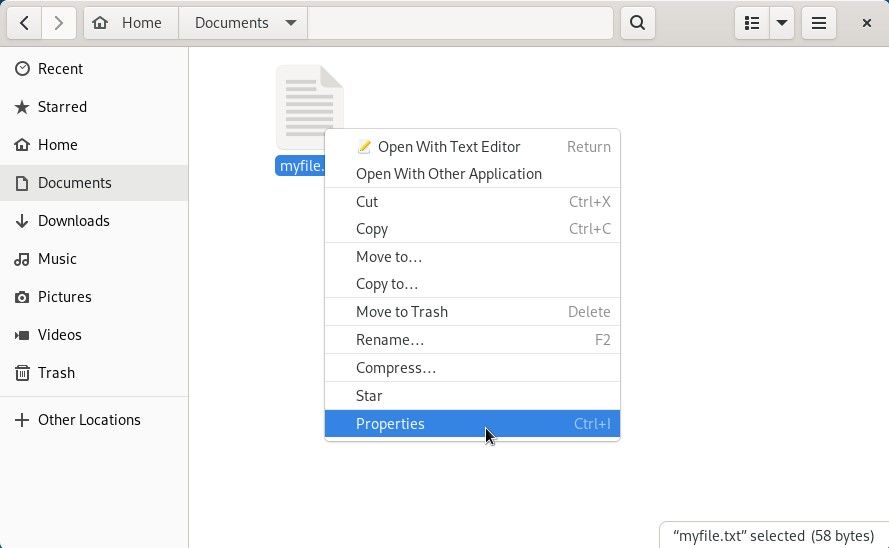889x548 pixels.
Task: Open Other Locations in sidebar
Action: tap(89, 420)
